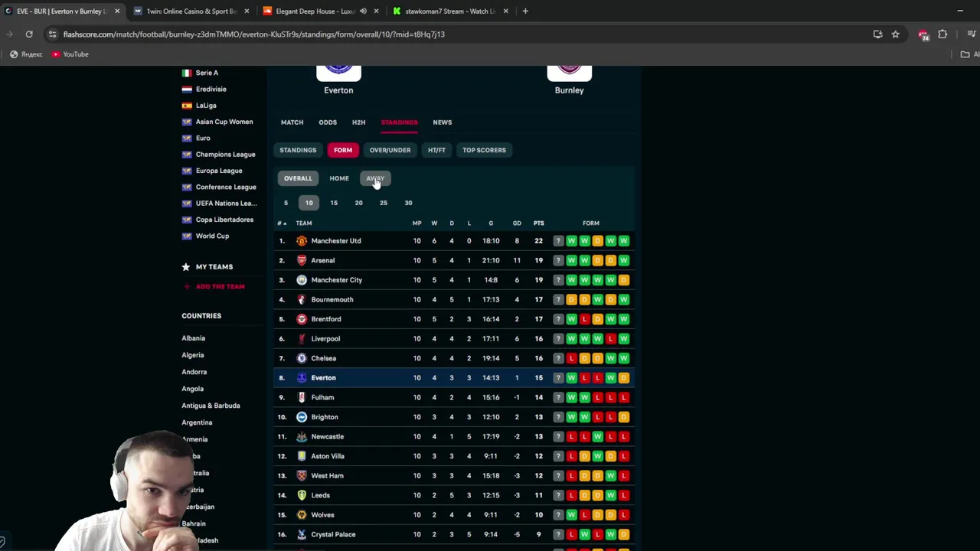Open the browser extensions puzzle icon
This screenshot has width=980, height=551.
[x=942, y=34]
